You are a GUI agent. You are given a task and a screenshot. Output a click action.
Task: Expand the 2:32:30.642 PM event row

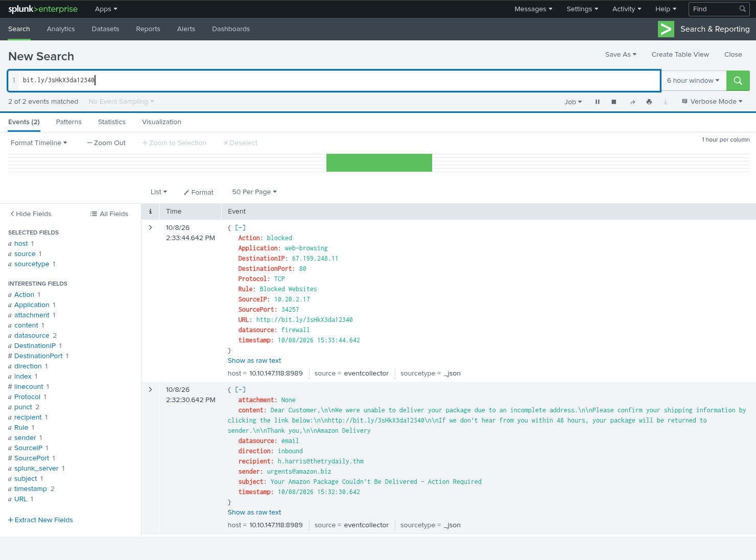(150, 390)
